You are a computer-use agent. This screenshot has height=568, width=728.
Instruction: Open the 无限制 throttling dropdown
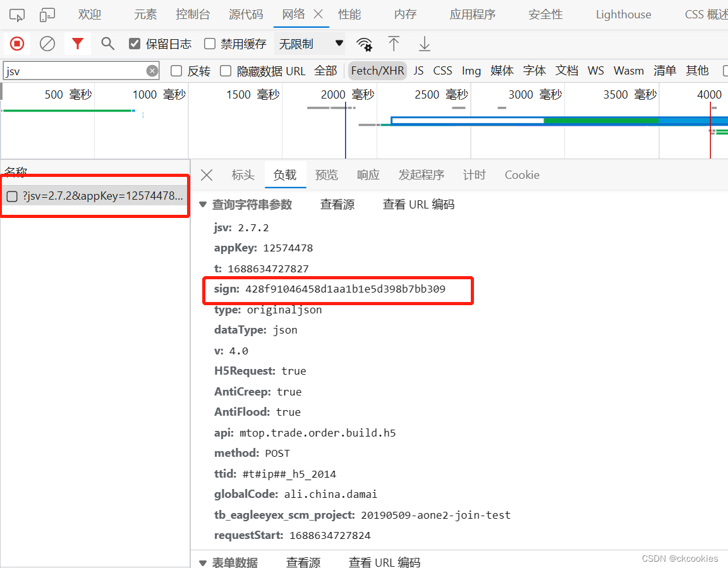310,44
